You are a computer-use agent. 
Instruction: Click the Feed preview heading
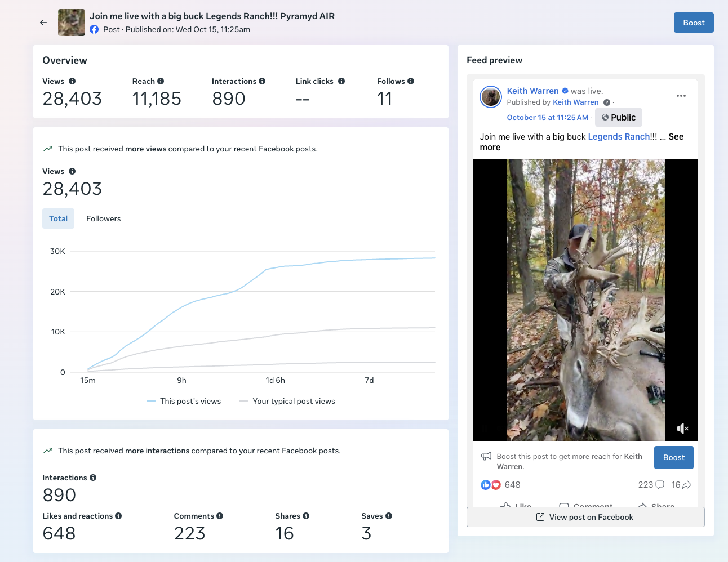494,60
